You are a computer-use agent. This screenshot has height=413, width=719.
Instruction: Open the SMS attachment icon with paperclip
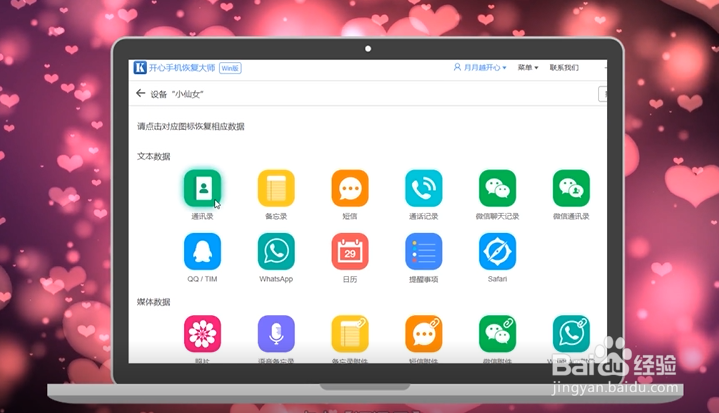(x=424, y=333)
